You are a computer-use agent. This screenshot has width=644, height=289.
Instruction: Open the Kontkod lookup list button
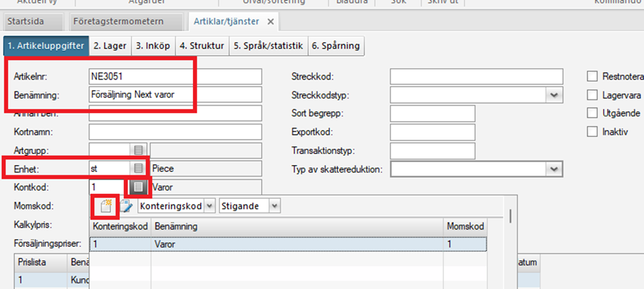(x=138, y=186)
